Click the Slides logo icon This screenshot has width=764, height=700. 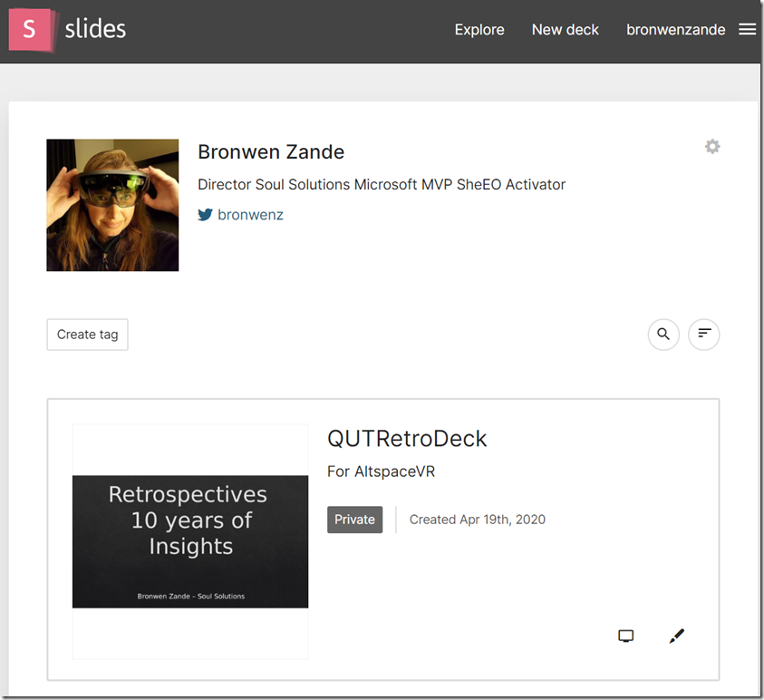[34, 30]
